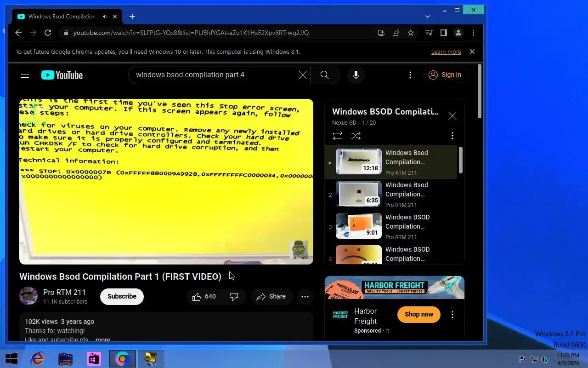
Task: Dismiss the Chrome update notice bar
Action: pyautogui.click(x=472, y=52)
